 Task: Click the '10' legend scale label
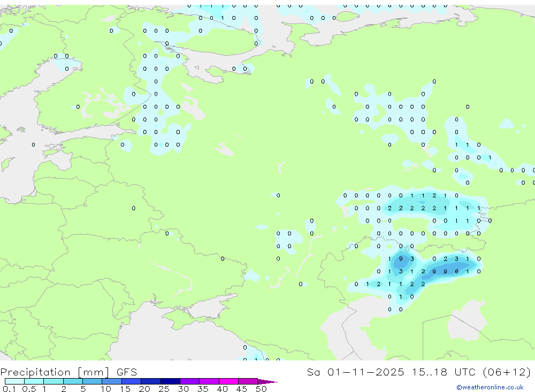[106, 389]
